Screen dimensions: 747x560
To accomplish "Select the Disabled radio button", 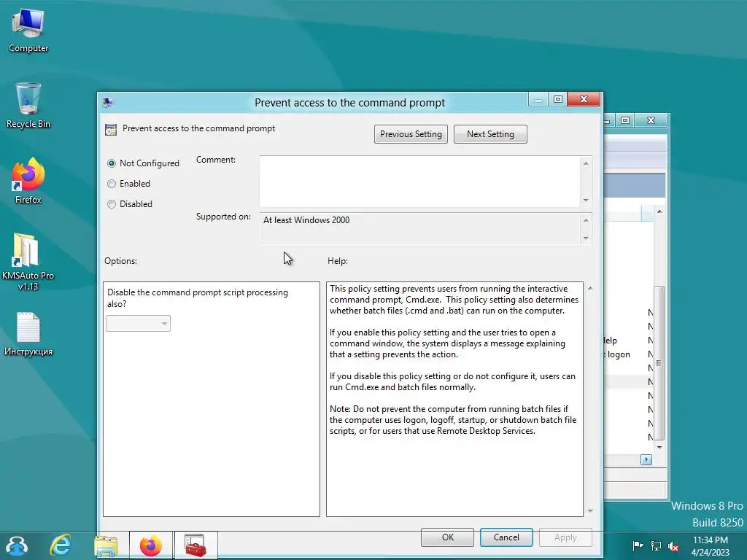I will click(112, 204).
